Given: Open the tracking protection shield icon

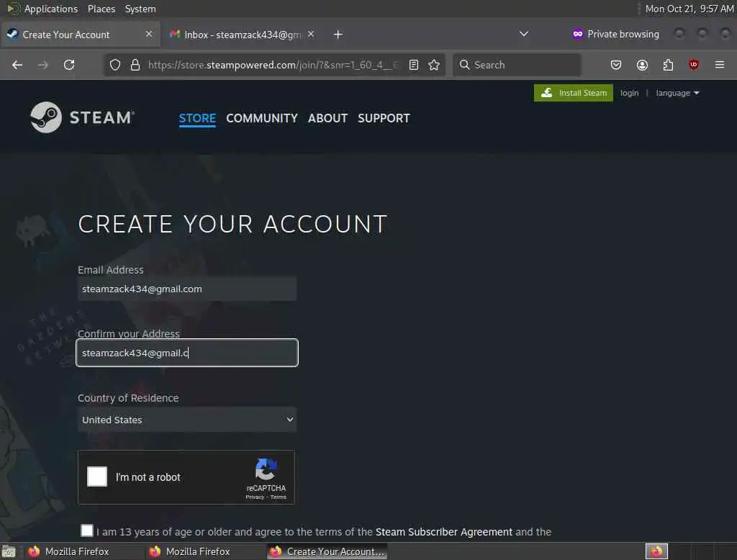Looking at the screenshot, I should [115, 65].
